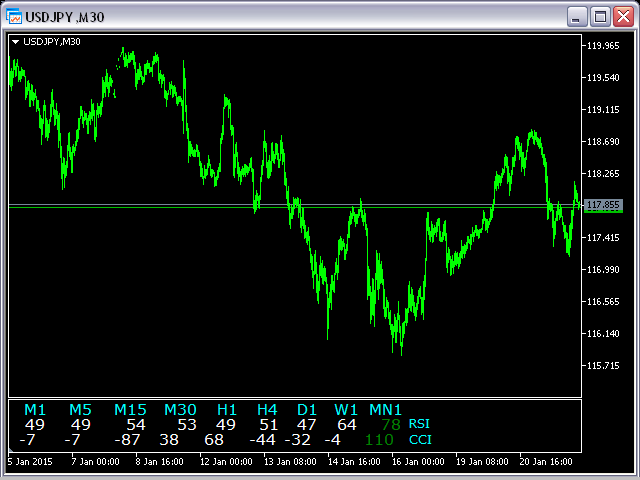Select the M1 timeframe label

[35, 410]
